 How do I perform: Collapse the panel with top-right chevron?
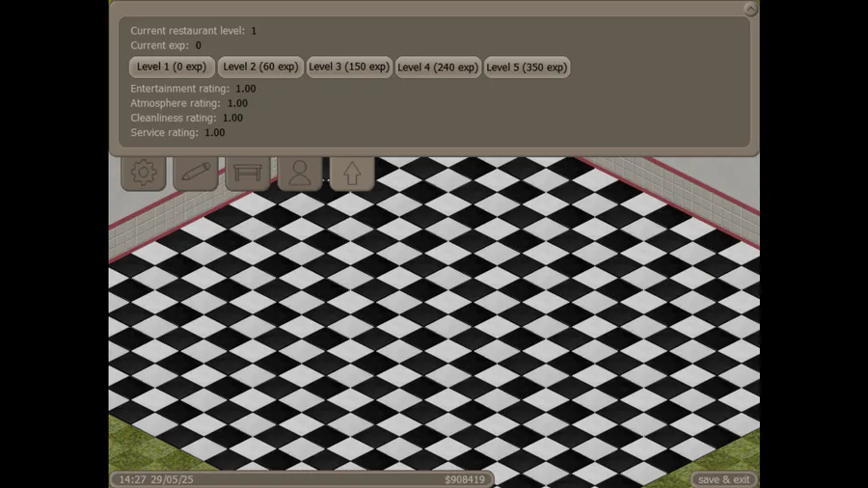click(x=750, y=9)
